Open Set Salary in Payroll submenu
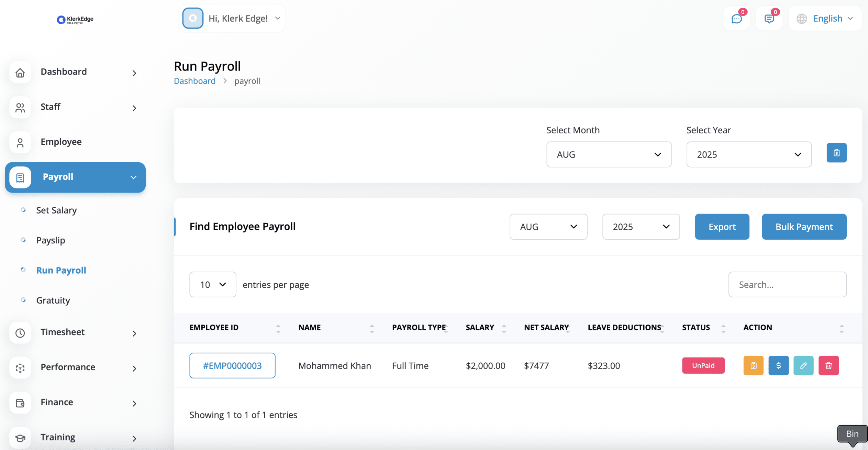 pyautogui.click(x=56, y=210)
